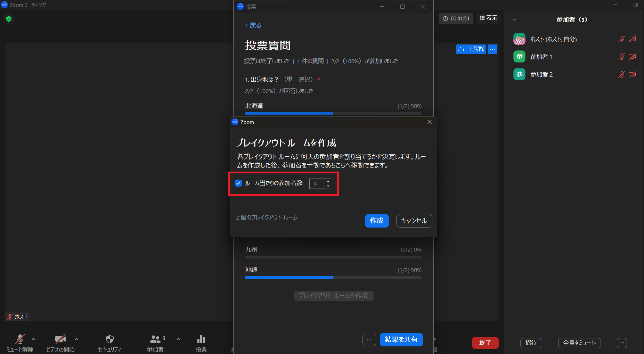Image resolution: width=644 pixels, height=354 pixels.
Task: Click the green encryption shield icon
Action: tap(9, 19)
